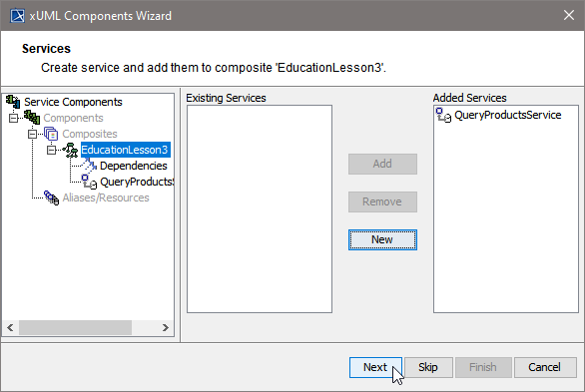
Task: Click the Aliases/Resources icon
Action: click(x=51, y=197)
